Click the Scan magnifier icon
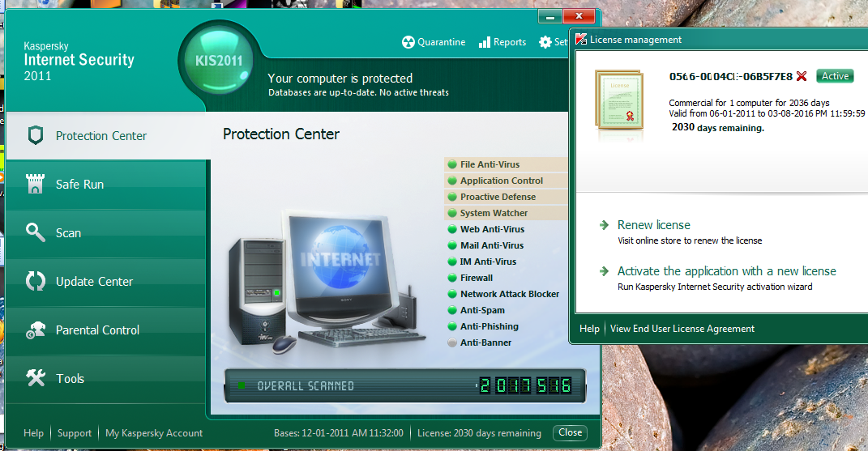The width and height of the screenshot is (868, 451). point(36,232)
